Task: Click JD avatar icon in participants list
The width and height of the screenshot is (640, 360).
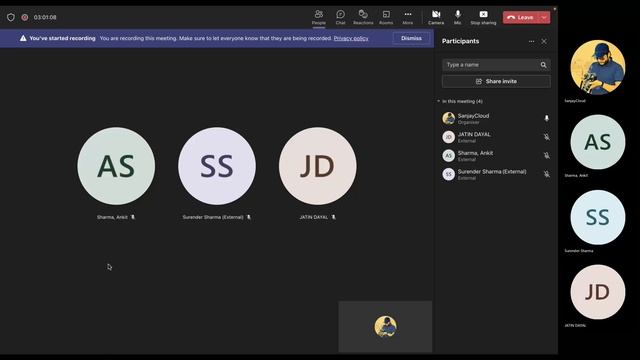Action: 449,137
